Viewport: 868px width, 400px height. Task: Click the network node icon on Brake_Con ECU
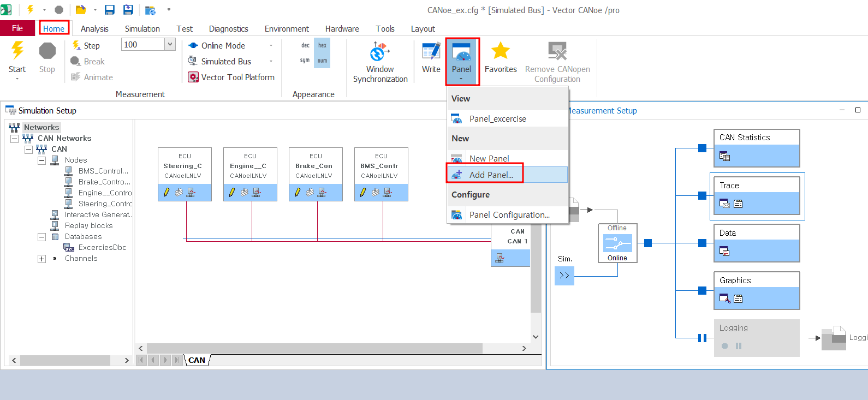tap(322, 192)
